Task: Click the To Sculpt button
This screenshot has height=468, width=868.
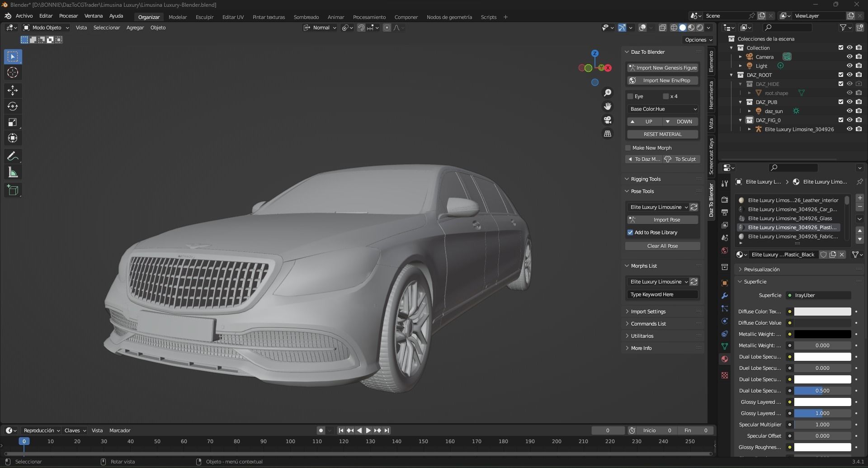Action: pyautogui.click(x=681, y=159)
